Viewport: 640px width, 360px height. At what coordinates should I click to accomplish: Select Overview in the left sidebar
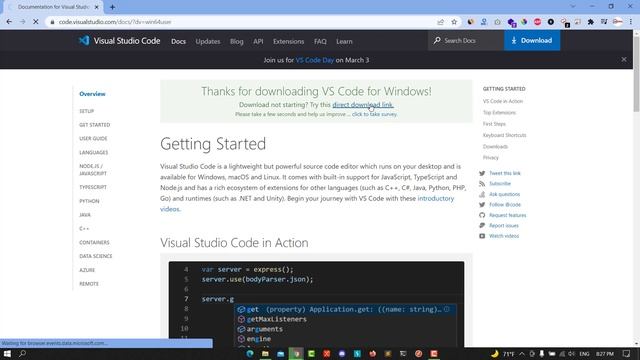point(92,94)
